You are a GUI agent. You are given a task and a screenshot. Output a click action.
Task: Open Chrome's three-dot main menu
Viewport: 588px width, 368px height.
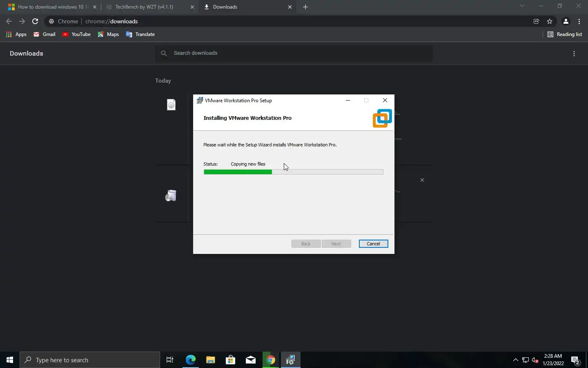(x=579, y=21)
